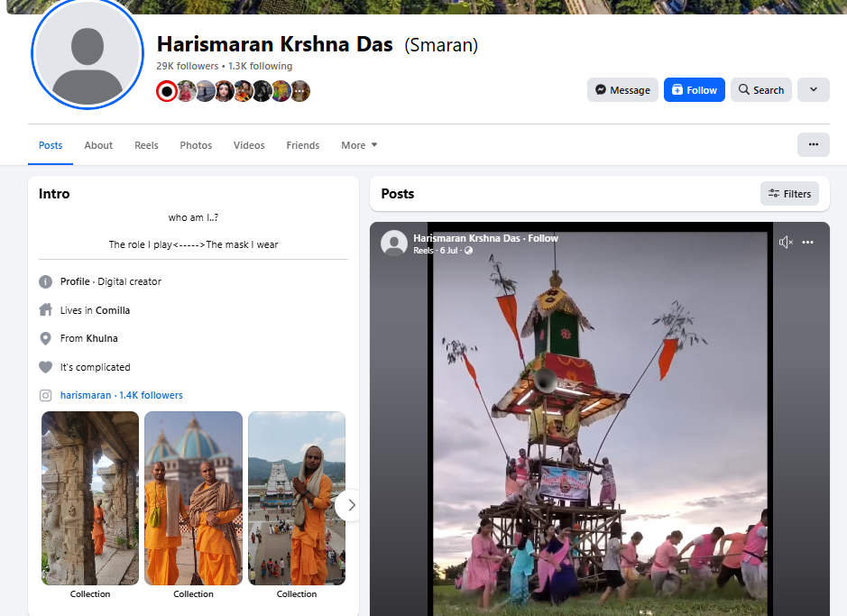Expand the chevron dropdown beside Search

tap(813, 90)
